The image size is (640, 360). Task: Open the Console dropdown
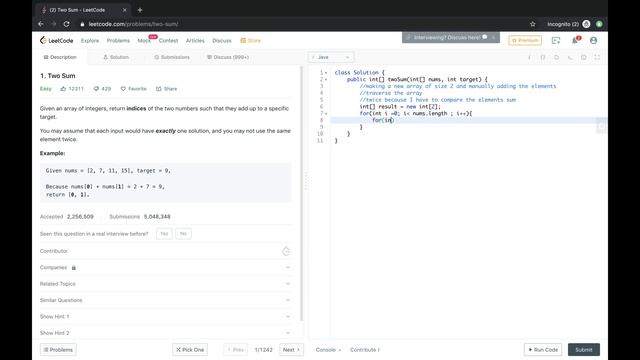[x=328, y=350]
